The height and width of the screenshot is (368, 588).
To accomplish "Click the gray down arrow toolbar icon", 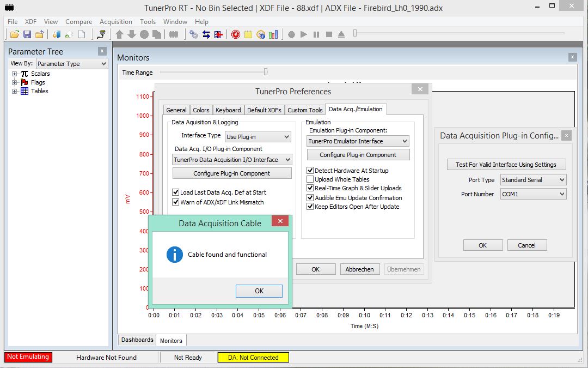I will pos(132,34).
